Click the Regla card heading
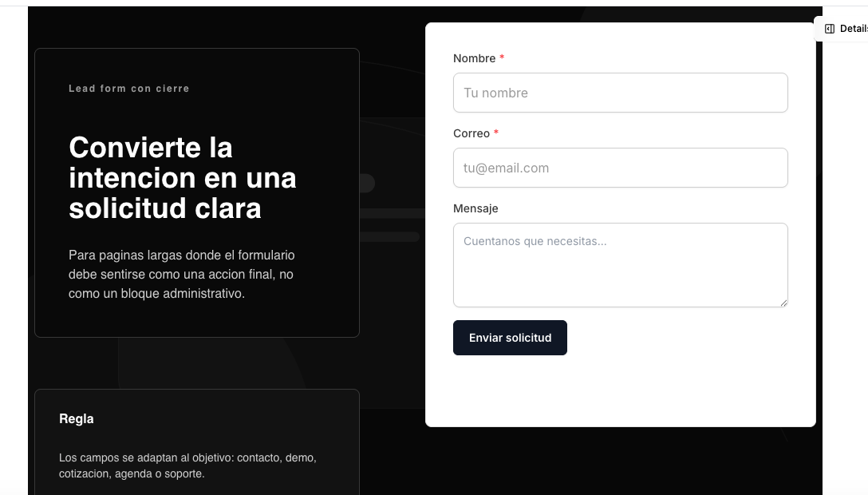This screenshot has height=495, width=868. (77, 418)
